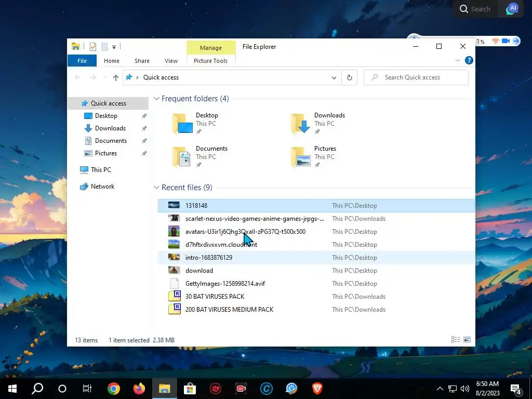
Task: Select Desktop in the navigation pane
Action: [106, 116]
